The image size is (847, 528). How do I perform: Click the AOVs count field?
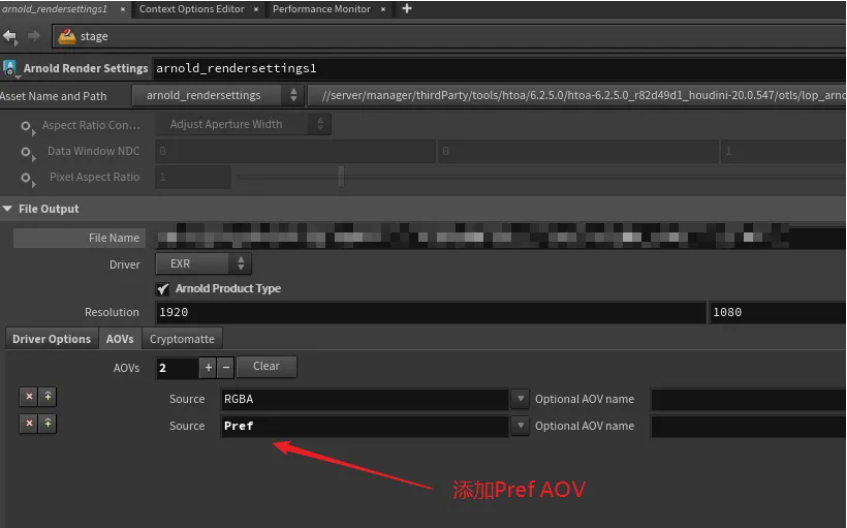tap(177, 368)
